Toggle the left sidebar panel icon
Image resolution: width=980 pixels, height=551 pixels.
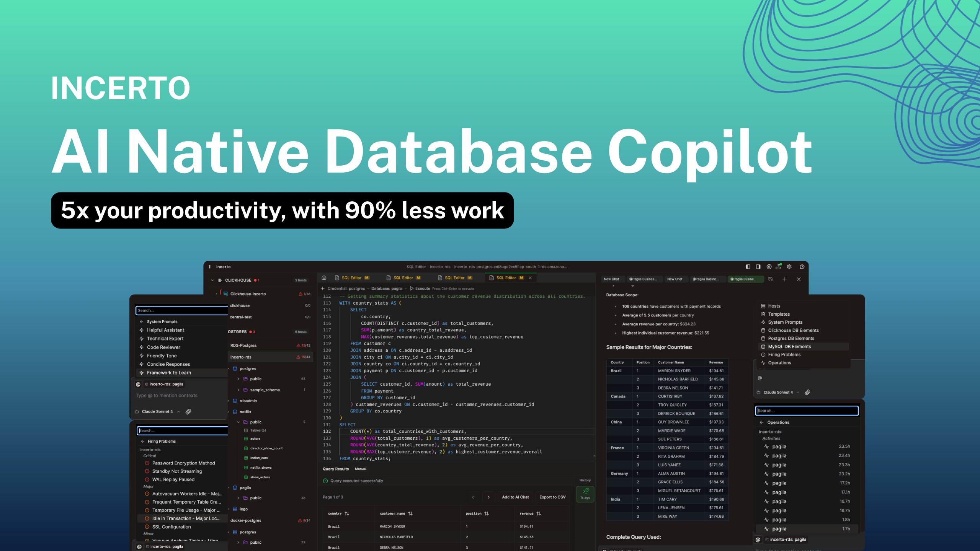748,267
